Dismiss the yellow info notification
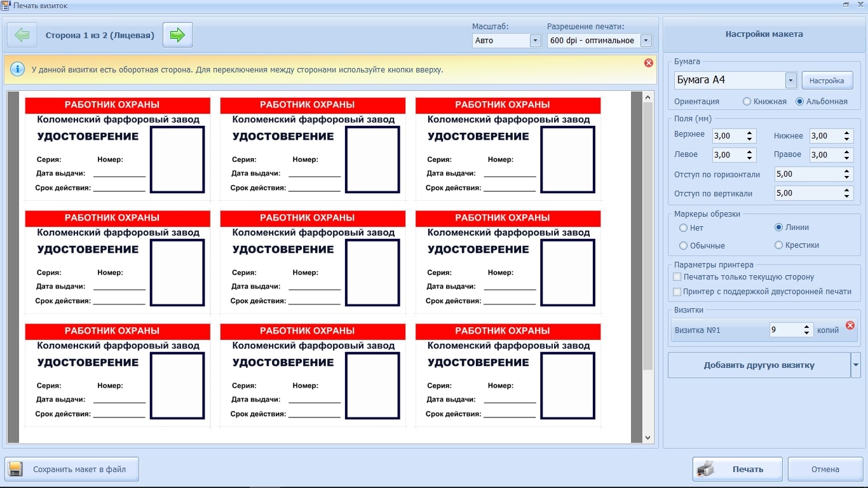The height and width of the screenshot is (488, 868). (649, 62)
